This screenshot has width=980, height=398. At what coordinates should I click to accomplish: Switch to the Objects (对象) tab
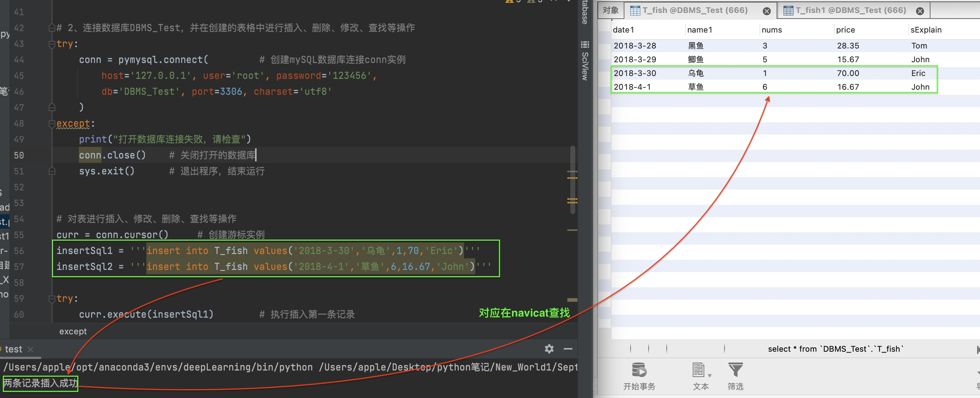click(x=610, y=10)
